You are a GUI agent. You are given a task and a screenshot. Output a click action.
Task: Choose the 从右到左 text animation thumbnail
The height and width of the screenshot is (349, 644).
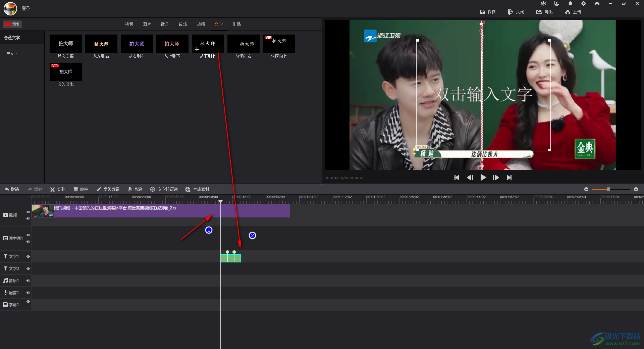[x=137, y=44]
